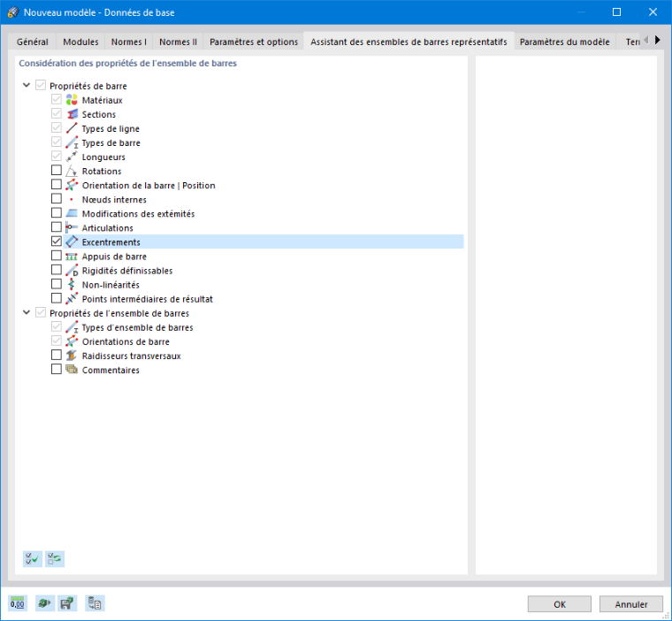Click the Orientations de barre icon
Viewport: 672px width, 621px height.
[x=72, y=341]
